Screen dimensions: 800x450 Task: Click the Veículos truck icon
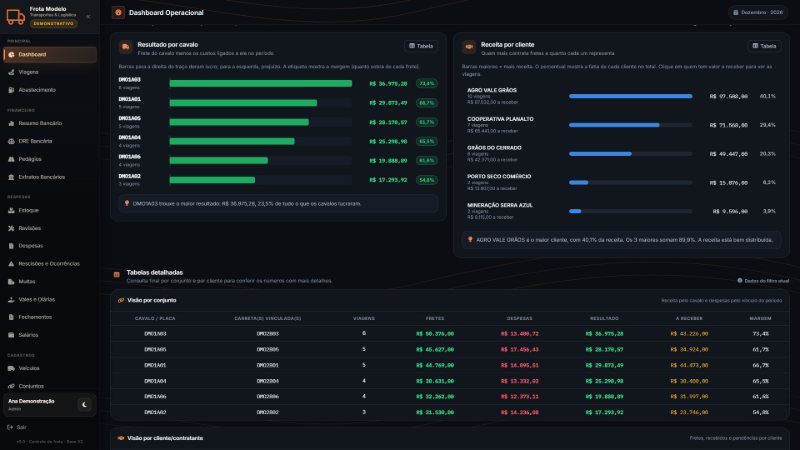(11, 368)
